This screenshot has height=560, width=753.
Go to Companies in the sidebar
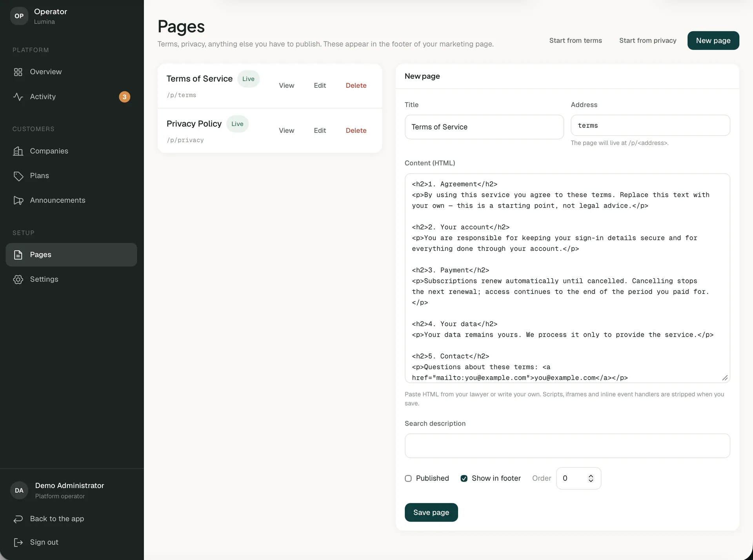[x=71, y=151]
